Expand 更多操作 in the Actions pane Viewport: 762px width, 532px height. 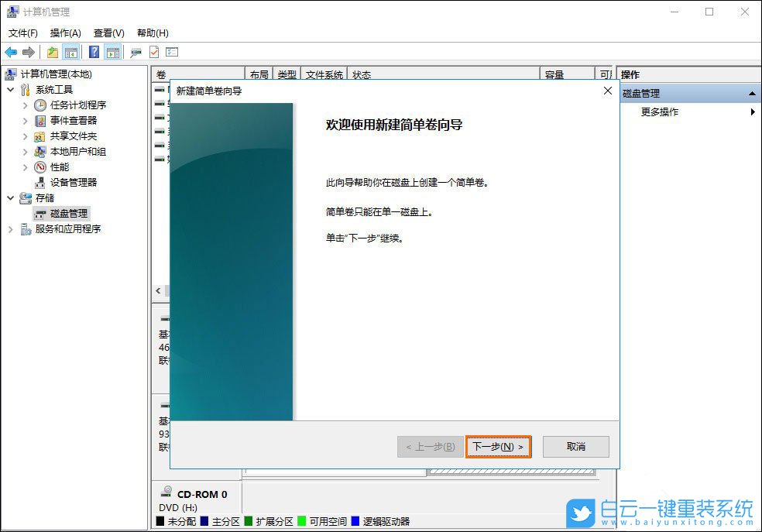coord(658,112)
